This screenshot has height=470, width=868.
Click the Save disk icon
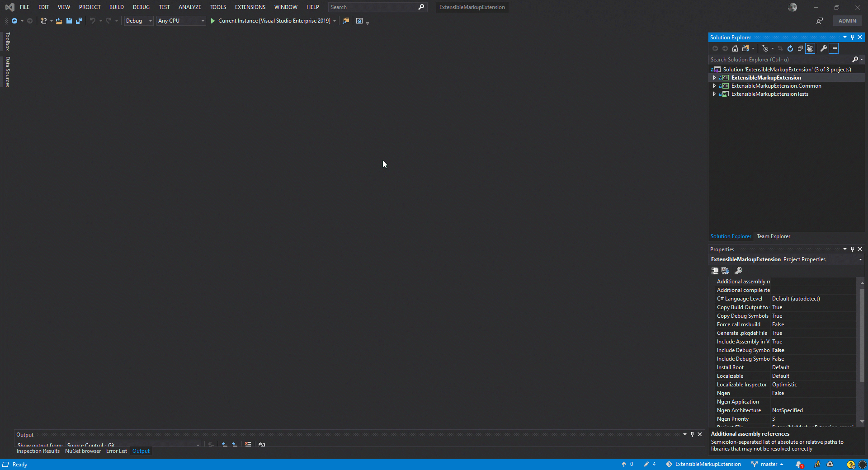[69, 21]
